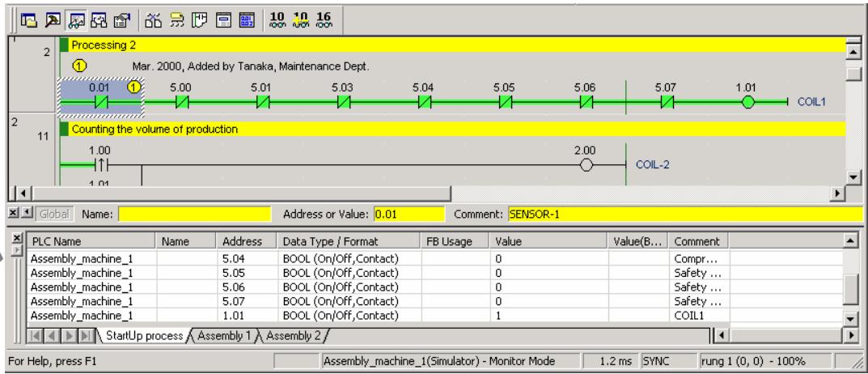The width and height of the screenshot is (868, 374).
Task: Select the 0.01 normally closed contact
Action: pyautogui.click(x=101, y=102)
